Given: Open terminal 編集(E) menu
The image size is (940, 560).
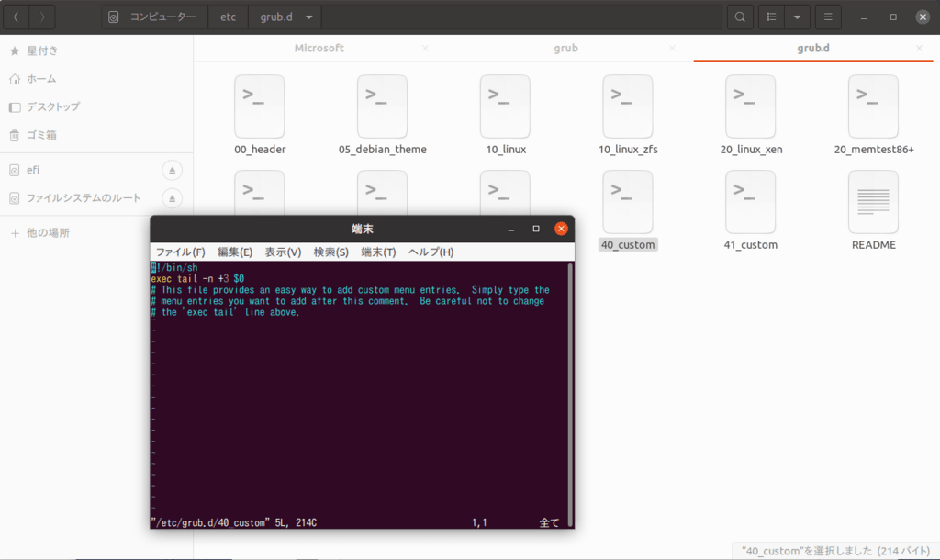Looking at the screenshot, I should 235,252.
